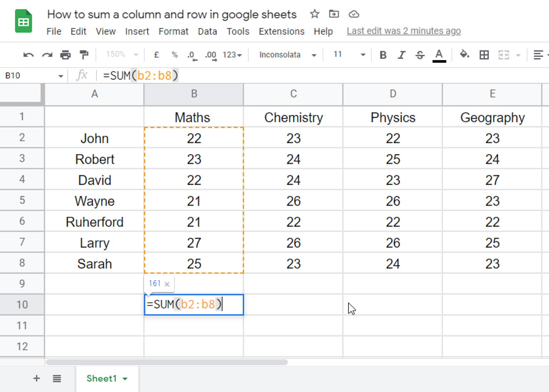
Task: Open the zoom 150% dropdown
Action: pyautogui.click(x=122, y=55)
